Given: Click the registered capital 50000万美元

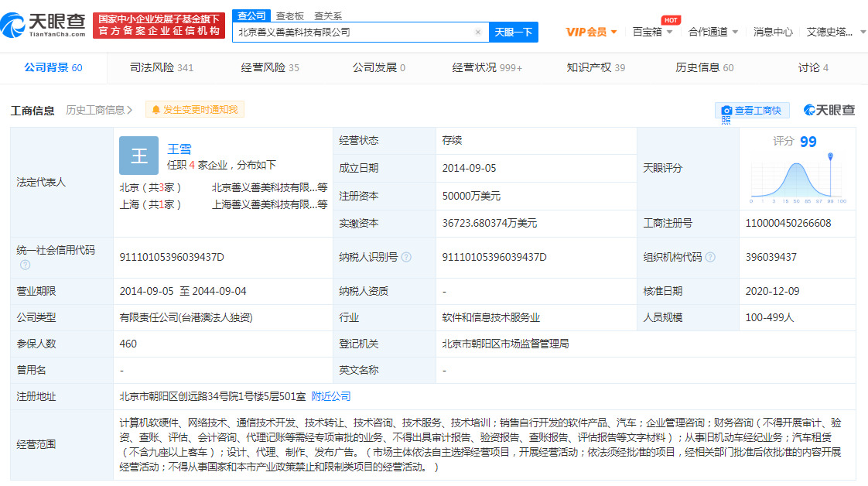Looking at the screenshot, I should (x=471, y=196).
